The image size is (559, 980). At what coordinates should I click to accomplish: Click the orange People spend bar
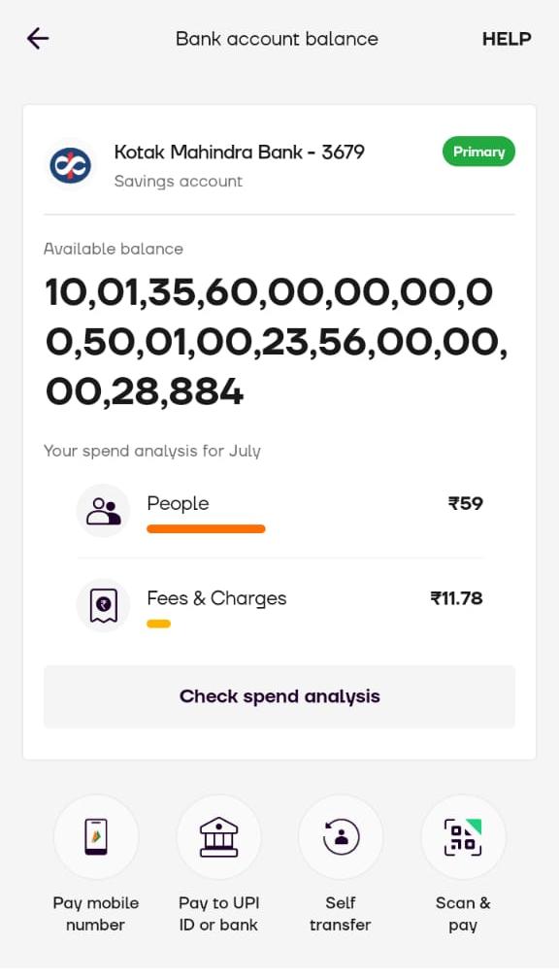coord(206,528)
